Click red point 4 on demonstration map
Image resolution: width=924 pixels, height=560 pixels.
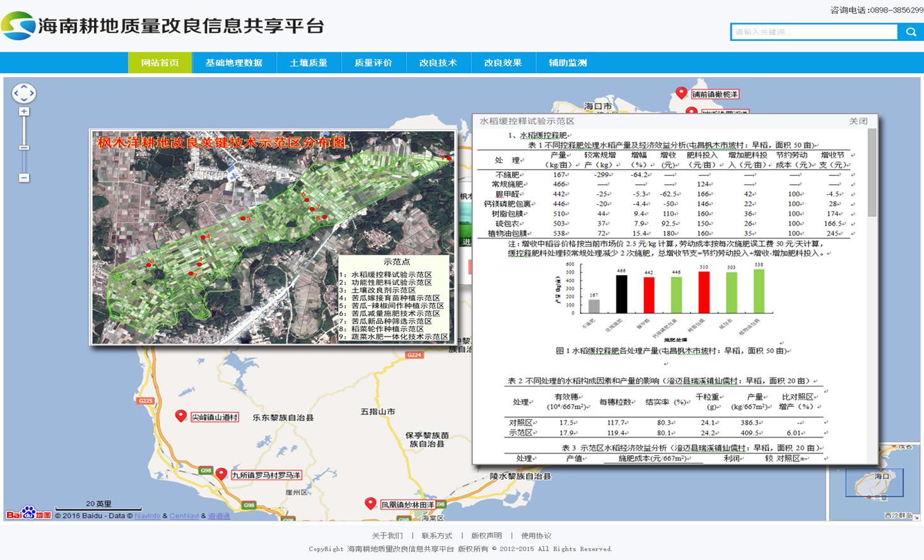coord(202,238)
